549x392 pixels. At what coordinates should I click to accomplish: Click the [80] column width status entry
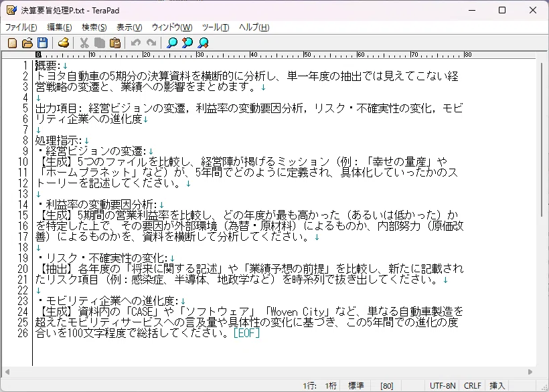click(386, 386)
